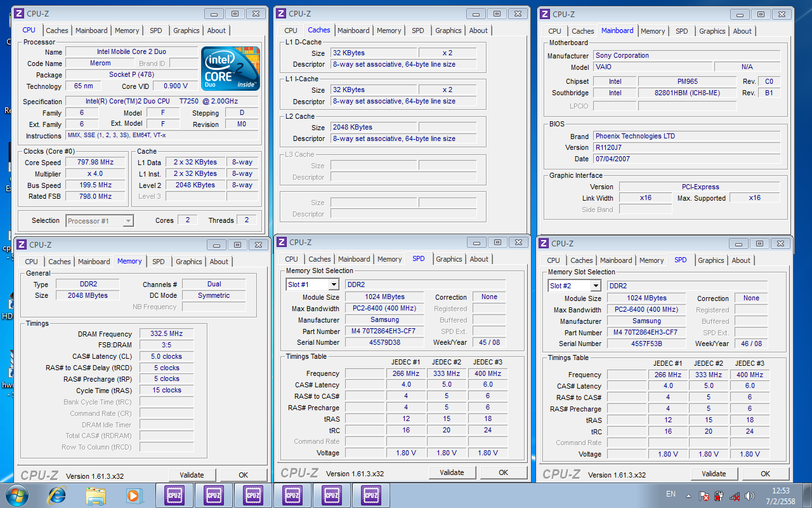Open Windows Media Player from the taskbar

coord(133,495)
